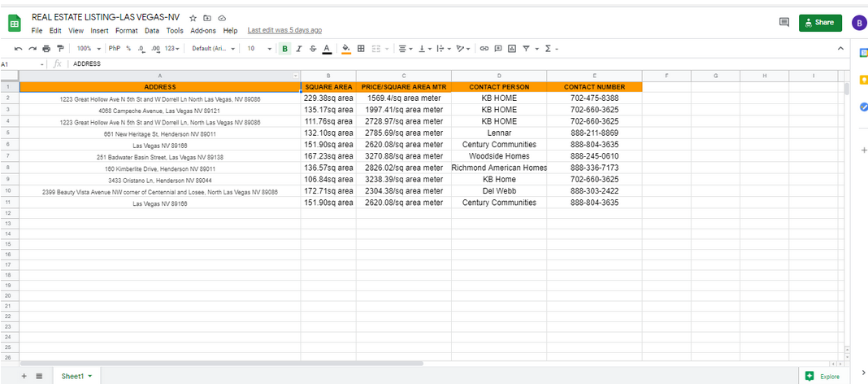Open the font family dropdown
This screenshot has width=868, height=384.
tap(213, 49)
